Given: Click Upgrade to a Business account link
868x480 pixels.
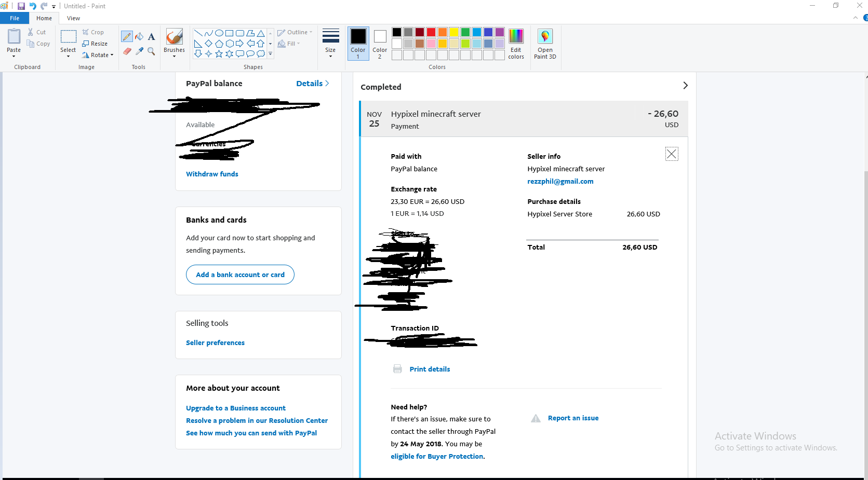Looking at the screenshot, I should click(236, 408).
